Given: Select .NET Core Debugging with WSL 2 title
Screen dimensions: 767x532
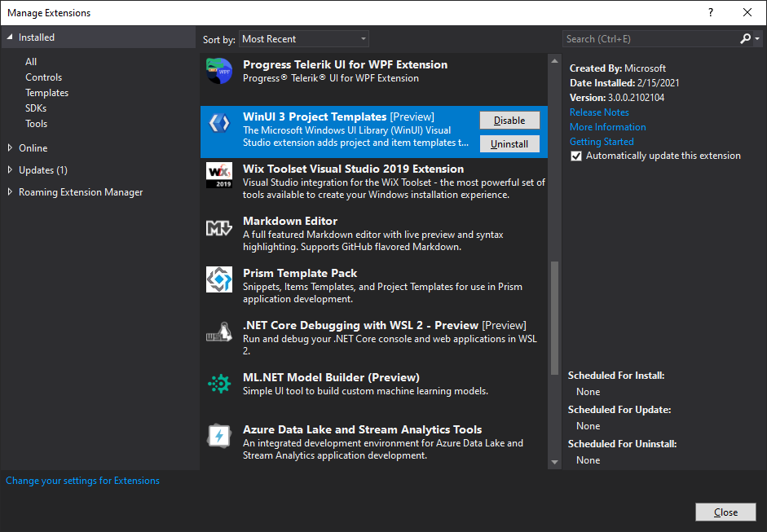Looking at the screenshot, I should pos(360,325).
